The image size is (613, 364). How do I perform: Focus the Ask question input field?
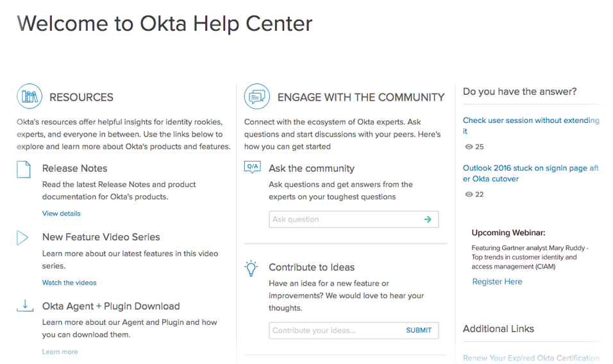pyautogui.click(x=343, y=219)
